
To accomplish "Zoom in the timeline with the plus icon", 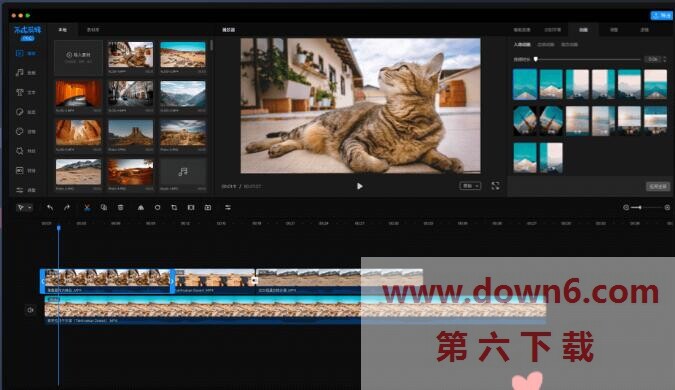I will coord(667,207).
